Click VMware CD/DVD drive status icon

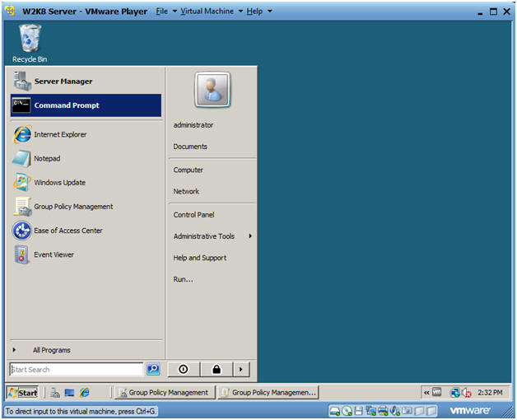(347, 411)
